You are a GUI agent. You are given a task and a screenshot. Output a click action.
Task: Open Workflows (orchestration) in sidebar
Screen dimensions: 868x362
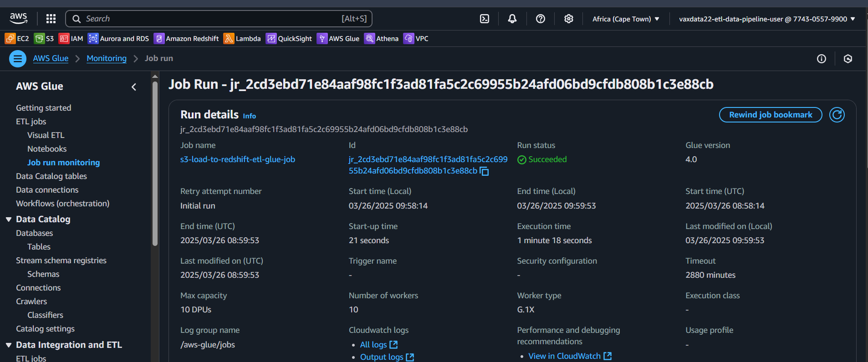[x=63, y=204]
